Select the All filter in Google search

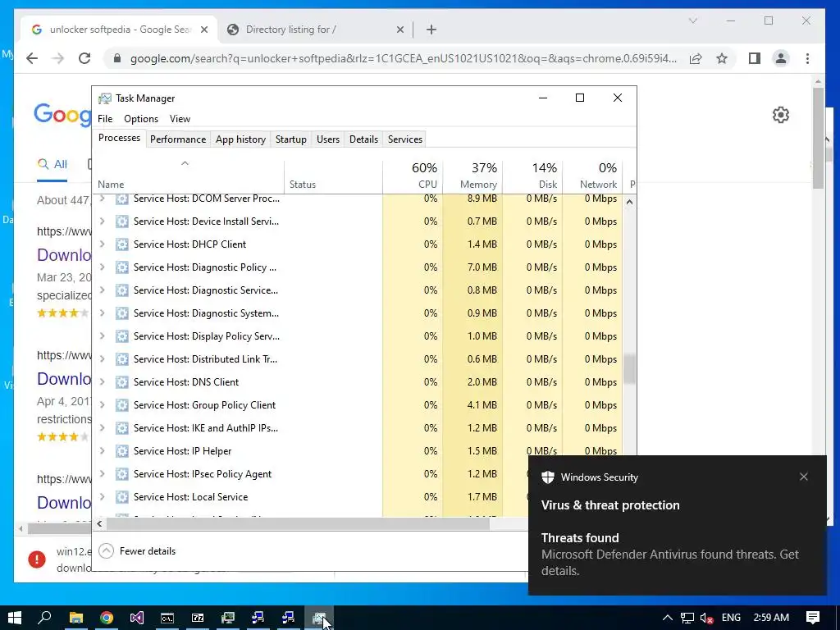52,164
